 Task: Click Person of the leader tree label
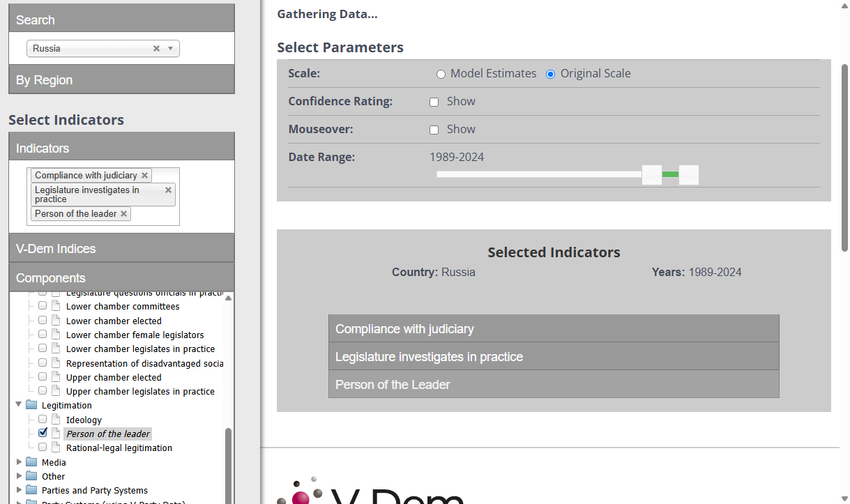[108, 434]
